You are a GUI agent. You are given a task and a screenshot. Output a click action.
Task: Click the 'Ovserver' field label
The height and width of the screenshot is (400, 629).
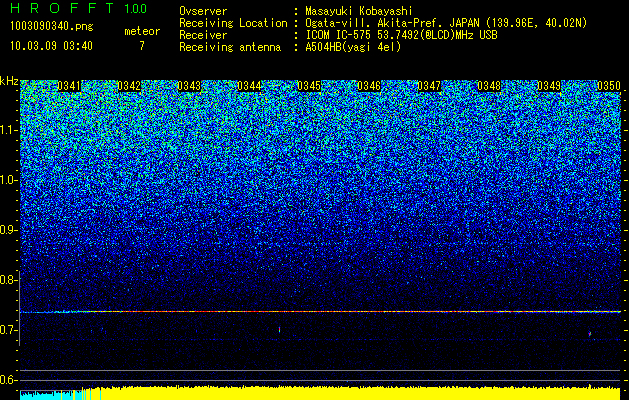[203, 11]
